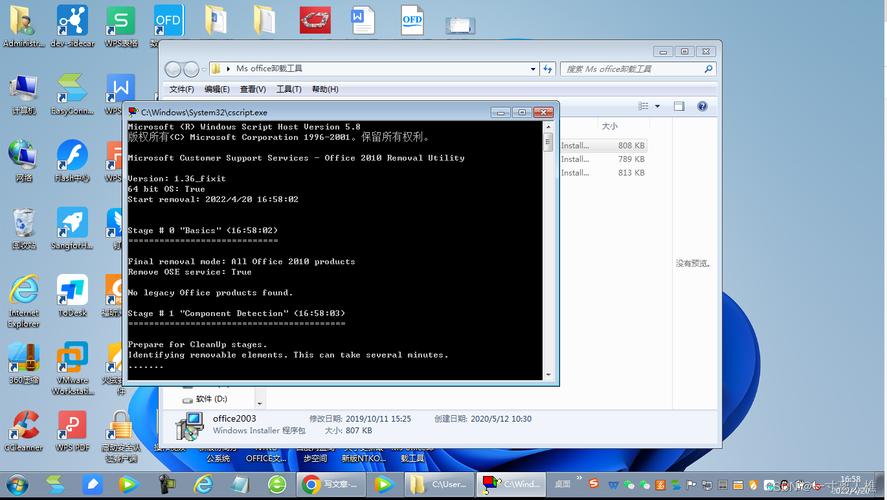
Task: Select the WPS PDF desktop shortcut
Action: pos(72,431)
